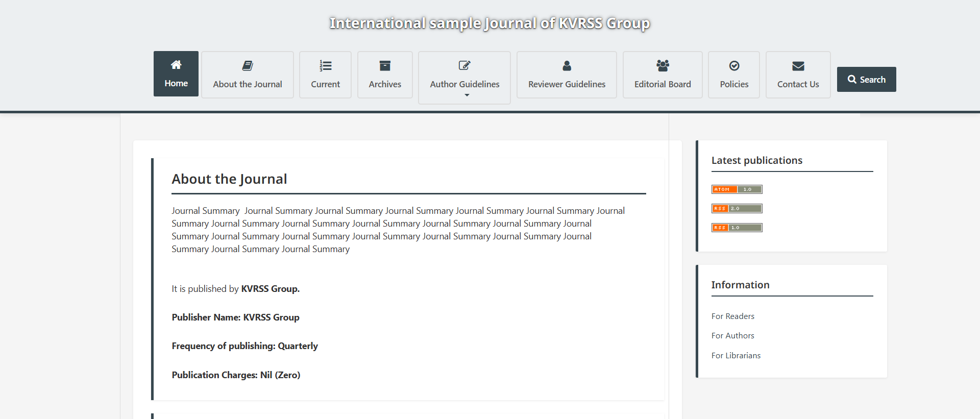Open the For Readers link
This screenshot has width=980, height=419.
732,316
